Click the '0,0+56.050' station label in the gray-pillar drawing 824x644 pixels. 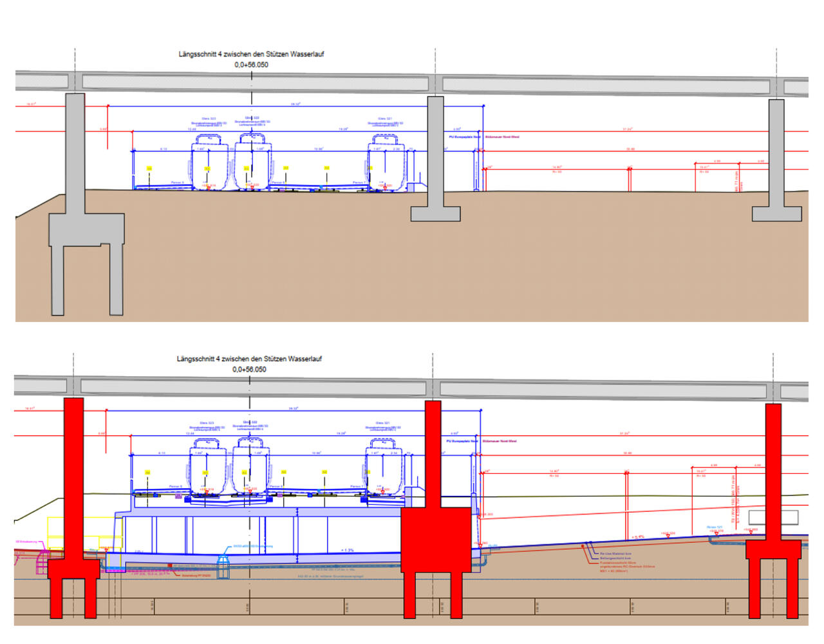(x=252, y=65)
